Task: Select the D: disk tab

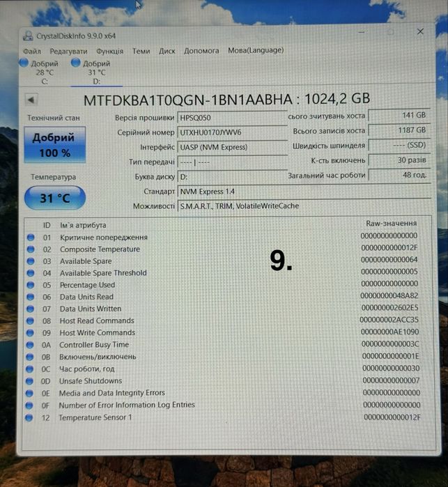Action: (x=97, y=72)
